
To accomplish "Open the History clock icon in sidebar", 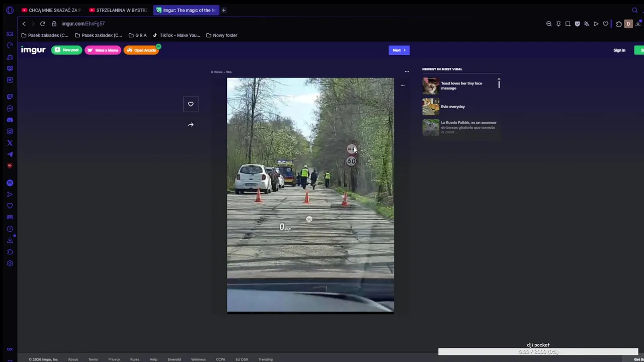I will (10, 229).
